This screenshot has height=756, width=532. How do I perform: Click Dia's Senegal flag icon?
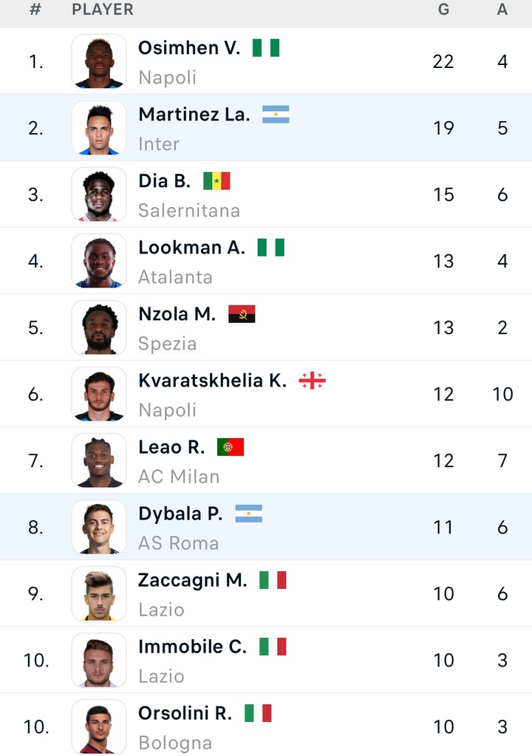[x=216, y=181]
